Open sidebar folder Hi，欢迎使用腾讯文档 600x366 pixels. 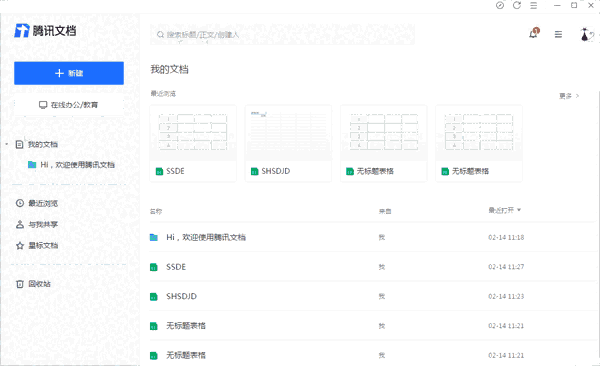[x=77, y=165]
